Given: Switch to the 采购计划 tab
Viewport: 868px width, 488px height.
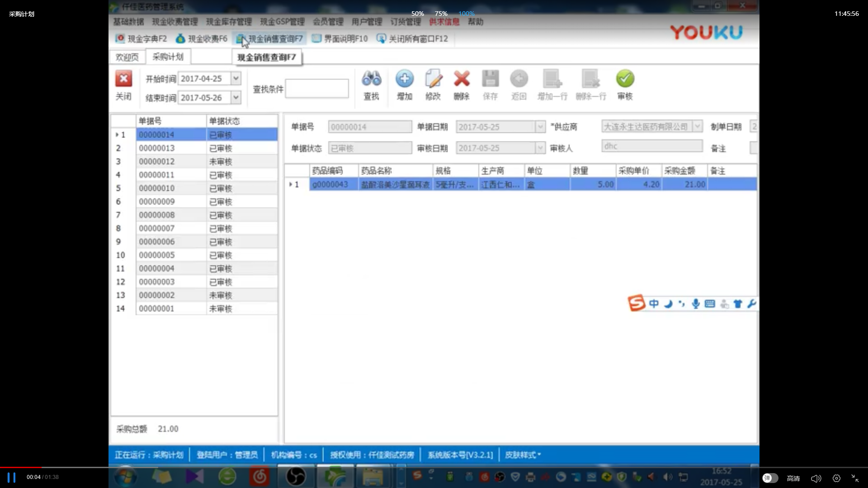Looking at the screenshot, I should coord(168,56).
